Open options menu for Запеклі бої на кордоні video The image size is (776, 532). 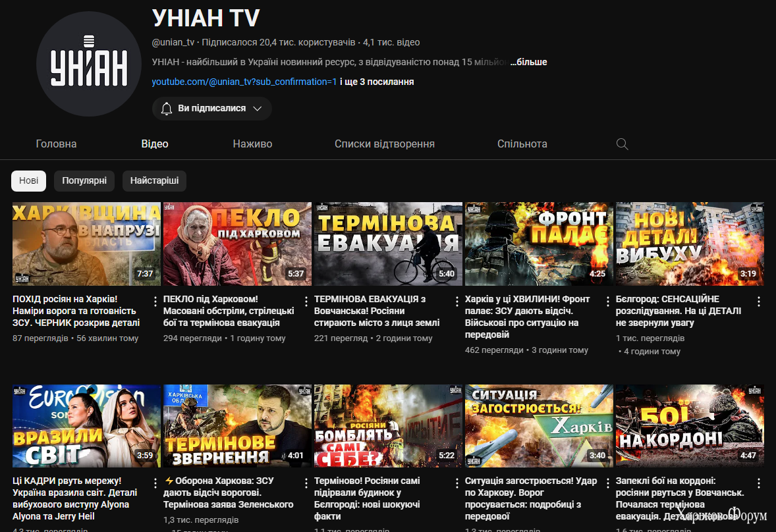759,483
